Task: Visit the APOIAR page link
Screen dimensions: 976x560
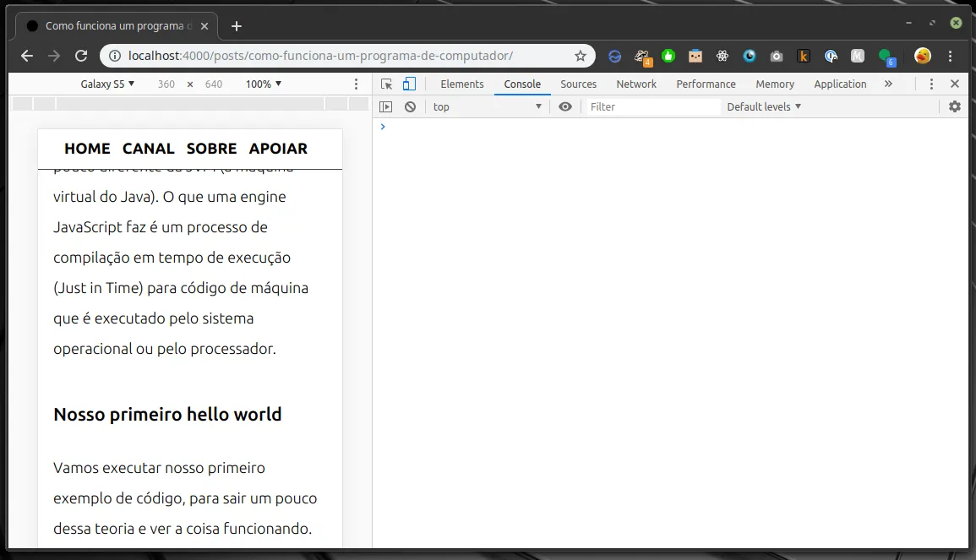Action: 278,148
